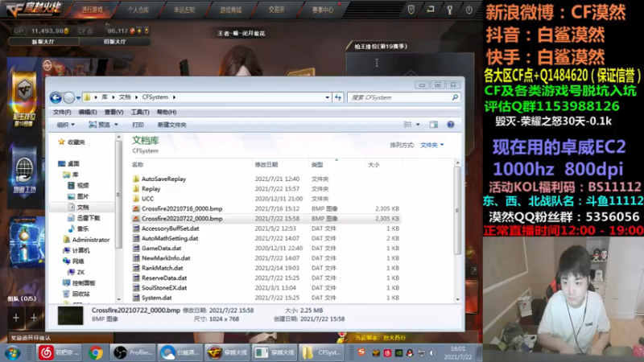Sort by the 修改日期 column header
Screen dimensions: 644x362
point(266,165)
